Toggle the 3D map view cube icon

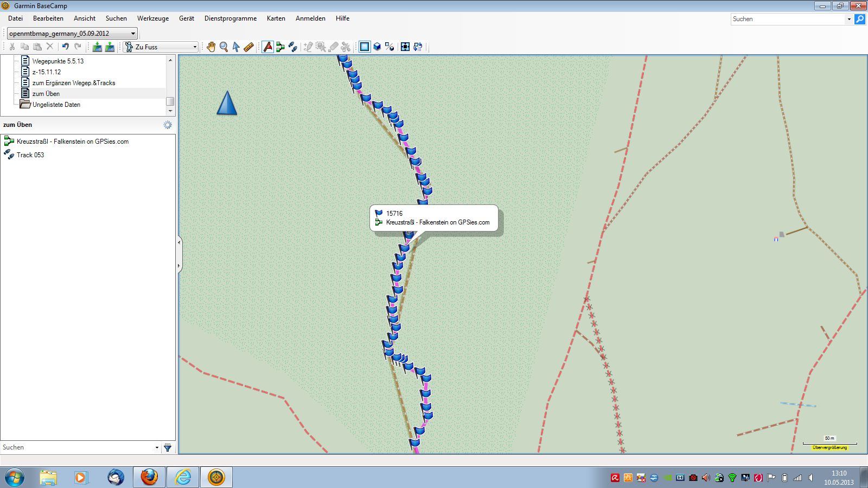377,47
